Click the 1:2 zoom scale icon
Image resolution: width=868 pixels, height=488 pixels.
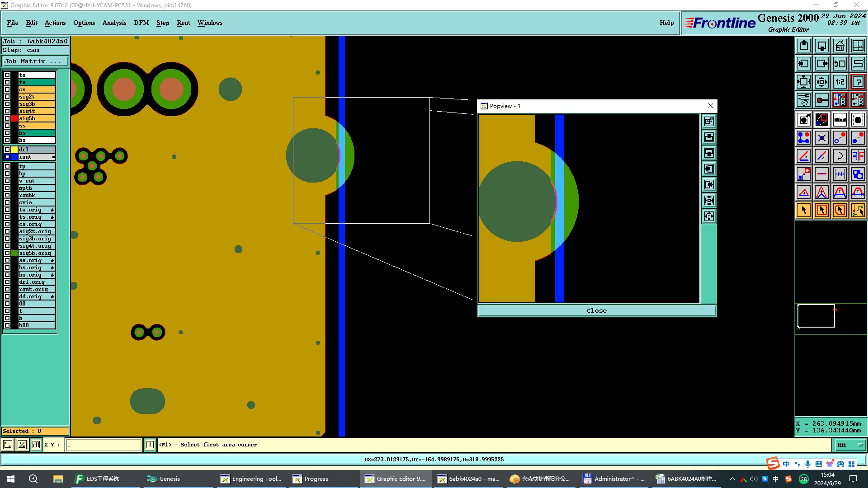point(840,82)
